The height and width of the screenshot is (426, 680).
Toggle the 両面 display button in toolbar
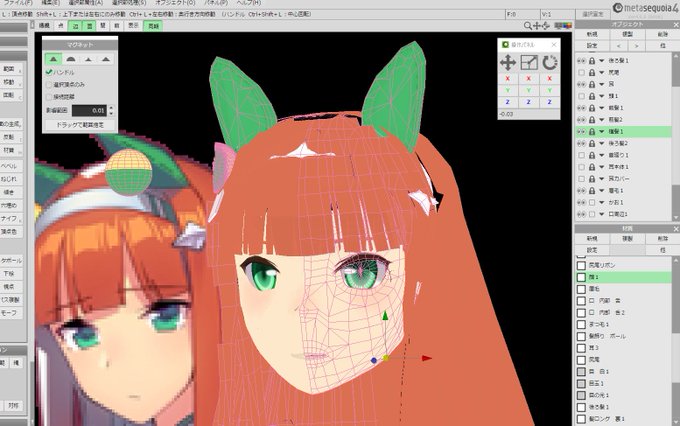[x=153, y=26]
